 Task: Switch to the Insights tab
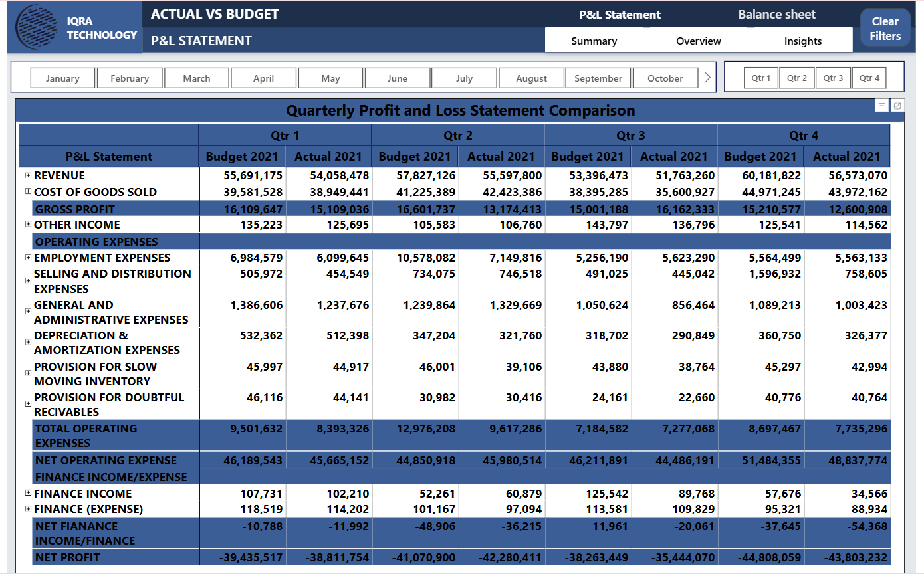pyautogui.click(x=802, y=41)
